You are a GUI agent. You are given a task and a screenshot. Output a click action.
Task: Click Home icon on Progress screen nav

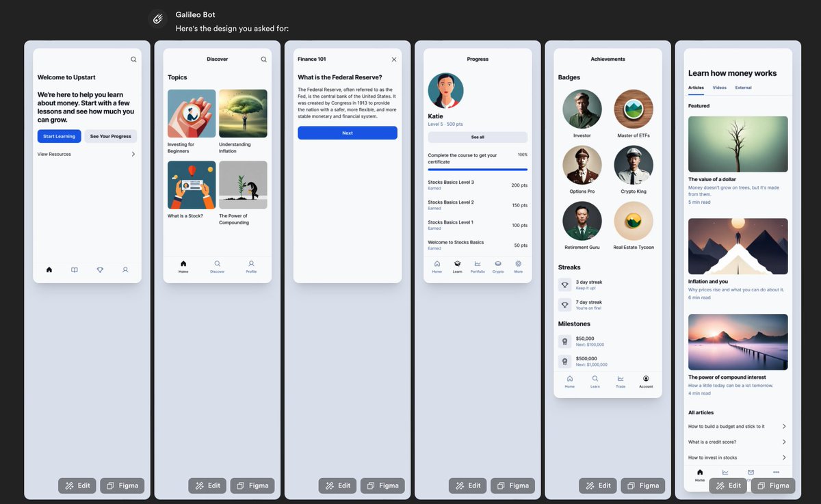(x=437, y=263)
